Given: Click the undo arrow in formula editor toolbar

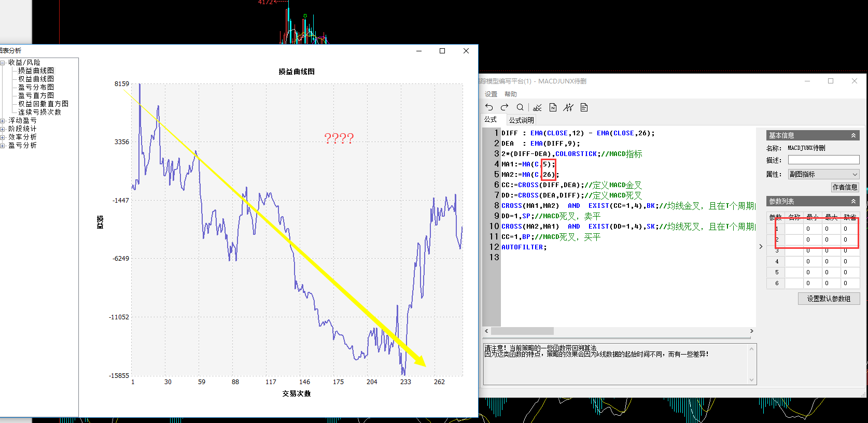Looking at the screenshot, I should [489, 107].
